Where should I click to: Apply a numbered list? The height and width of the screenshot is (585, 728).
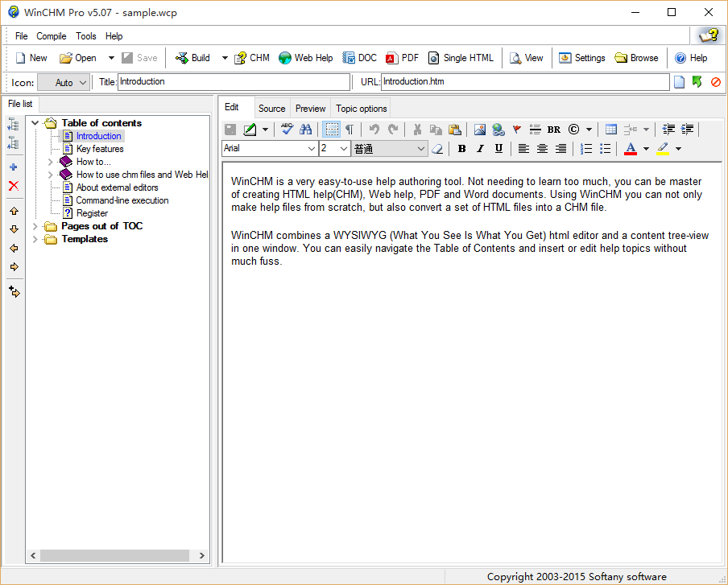point(586,148)
